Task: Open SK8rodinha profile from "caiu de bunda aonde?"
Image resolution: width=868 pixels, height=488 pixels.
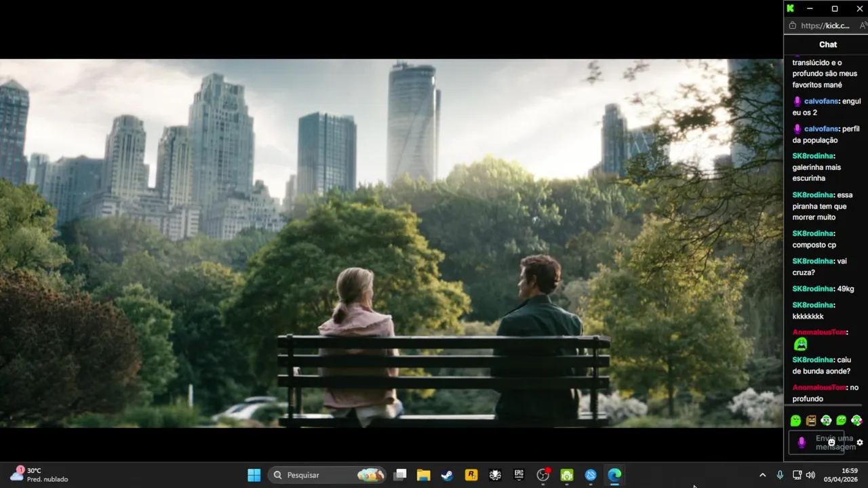Action: [812, 360]
